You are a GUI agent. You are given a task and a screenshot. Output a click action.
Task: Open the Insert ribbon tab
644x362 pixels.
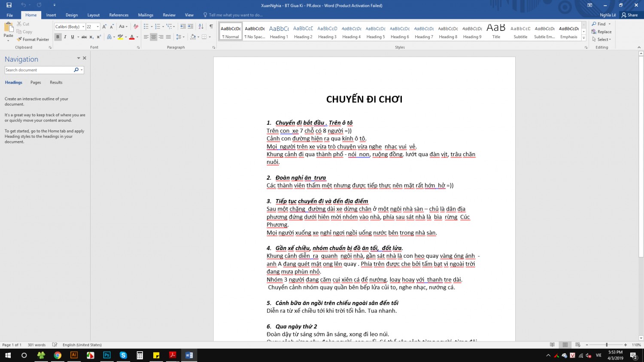(51, 15)
